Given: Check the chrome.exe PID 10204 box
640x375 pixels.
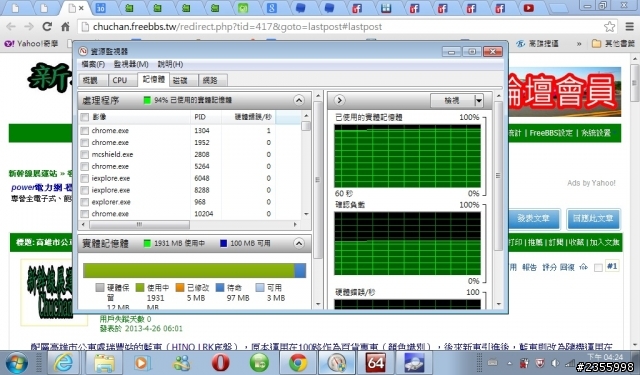Looking at the screenshot, I should click(84, 214).
